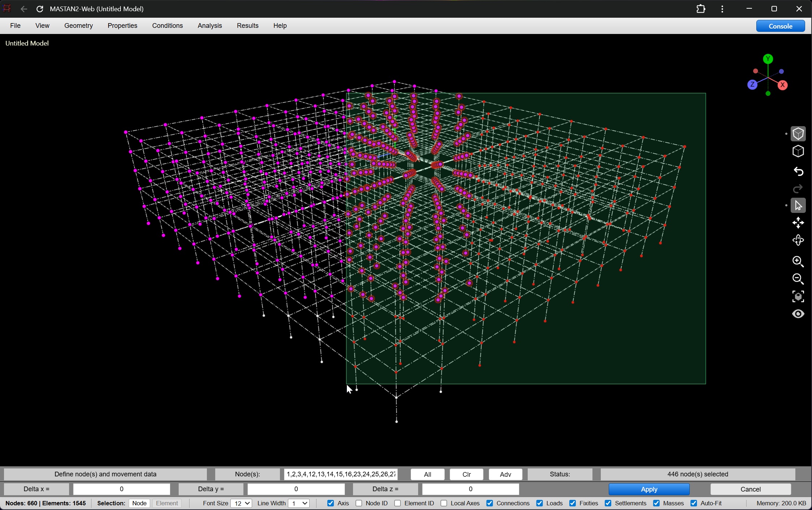Select the arrow selection tool
The image size is (812, 510).
(799, 205)
